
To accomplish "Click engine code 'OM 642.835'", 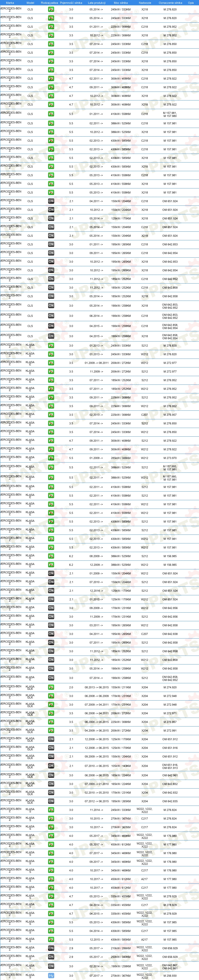I will click(170, 801).
